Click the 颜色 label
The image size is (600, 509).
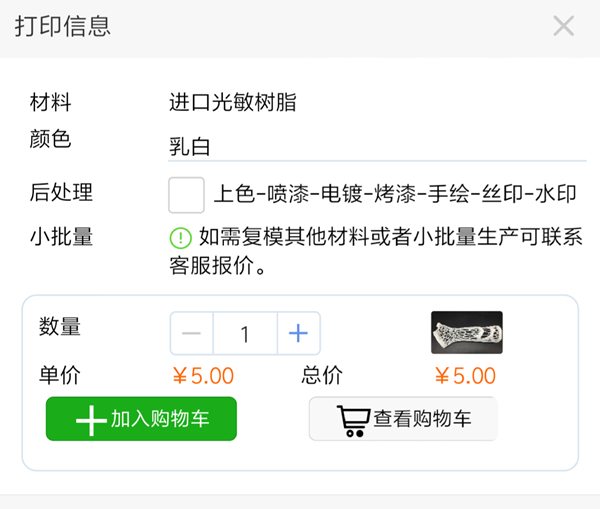tap(51, 139)
